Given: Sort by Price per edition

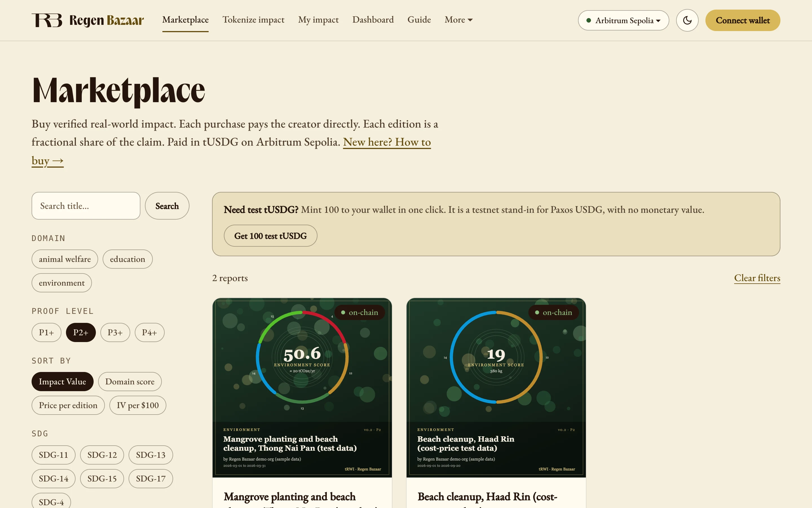Looking at the screenshot, I should [68, 406].
